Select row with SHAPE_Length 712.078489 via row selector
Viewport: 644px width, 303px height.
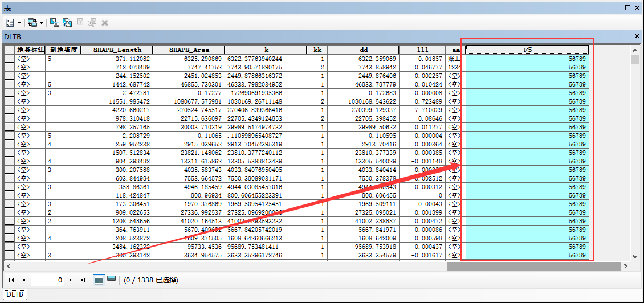tap(9, 67)
